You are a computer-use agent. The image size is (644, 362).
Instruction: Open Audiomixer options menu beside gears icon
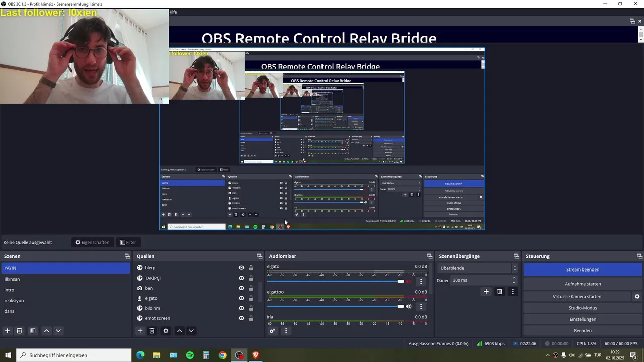click(286, 331)
